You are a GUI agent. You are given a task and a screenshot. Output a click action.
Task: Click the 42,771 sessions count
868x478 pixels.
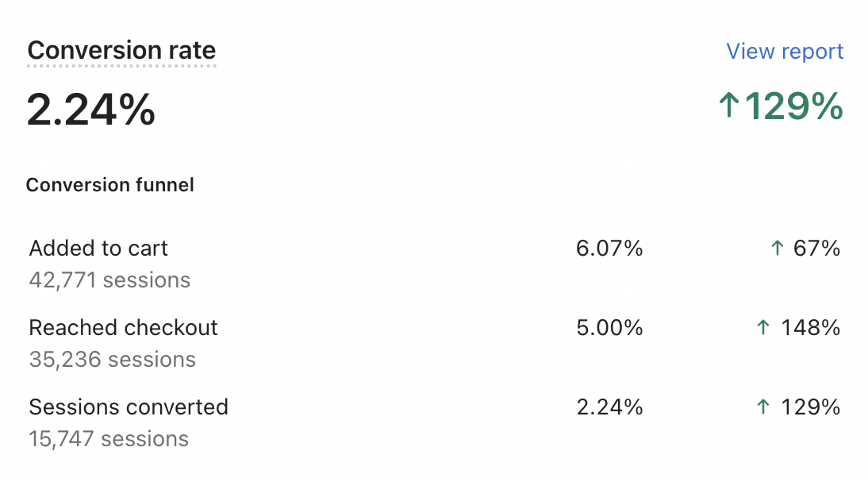[109, 280]
